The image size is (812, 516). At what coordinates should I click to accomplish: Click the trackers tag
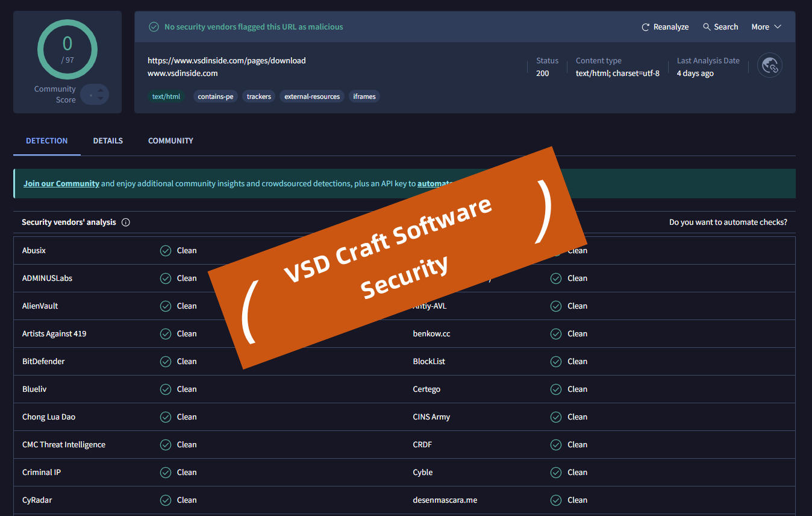point(259,96)
